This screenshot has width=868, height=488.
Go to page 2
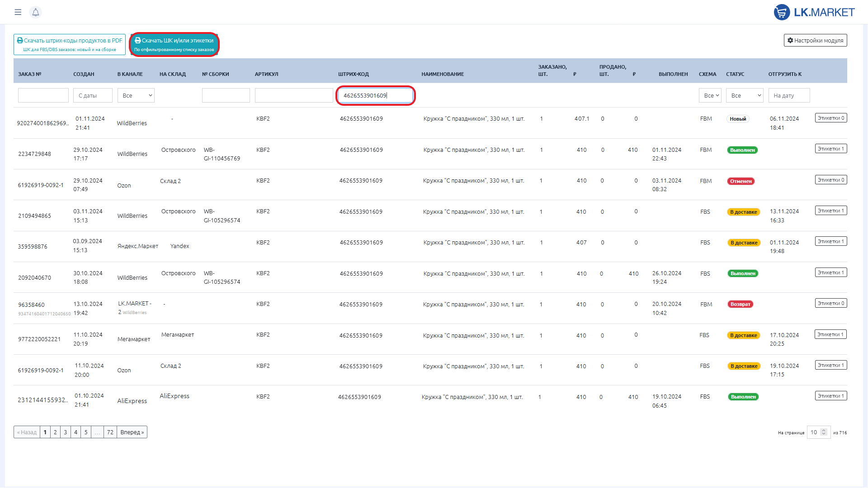[x=55, y=432]
